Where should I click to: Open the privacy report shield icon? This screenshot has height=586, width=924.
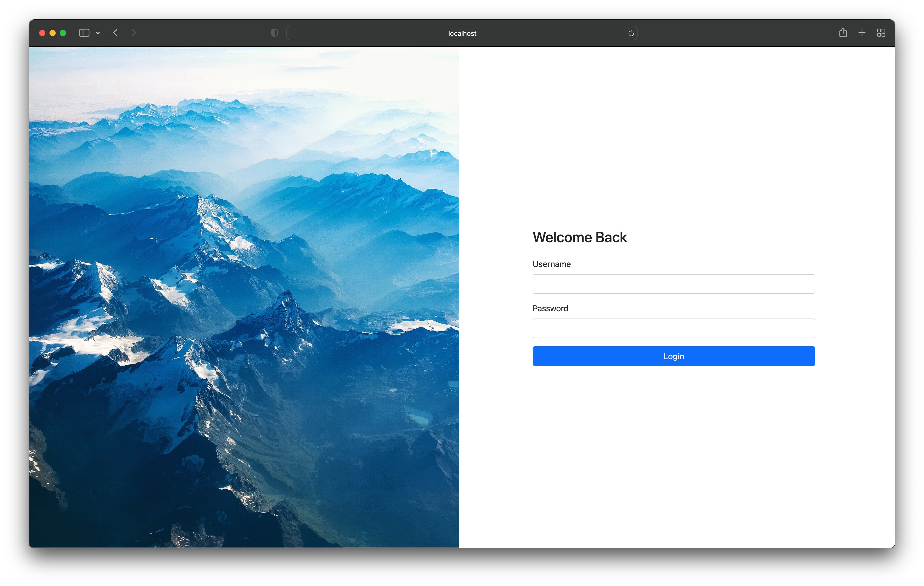[x=274, y=33]
